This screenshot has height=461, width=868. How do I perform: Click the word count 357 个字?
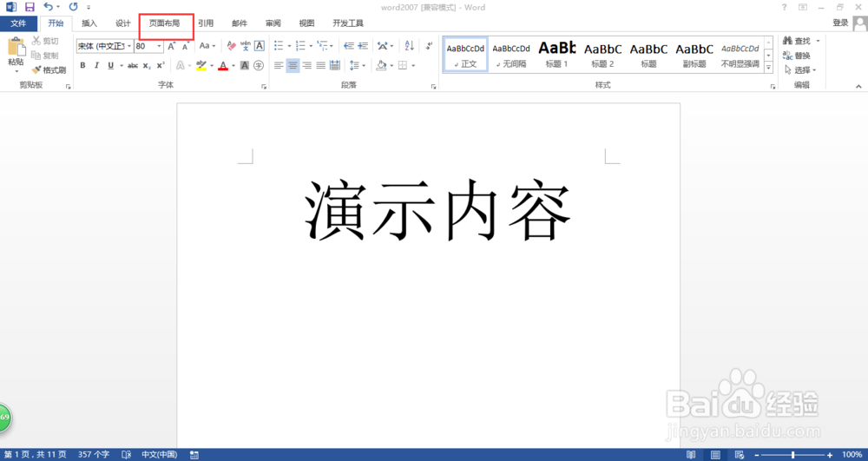pos(94,455)
